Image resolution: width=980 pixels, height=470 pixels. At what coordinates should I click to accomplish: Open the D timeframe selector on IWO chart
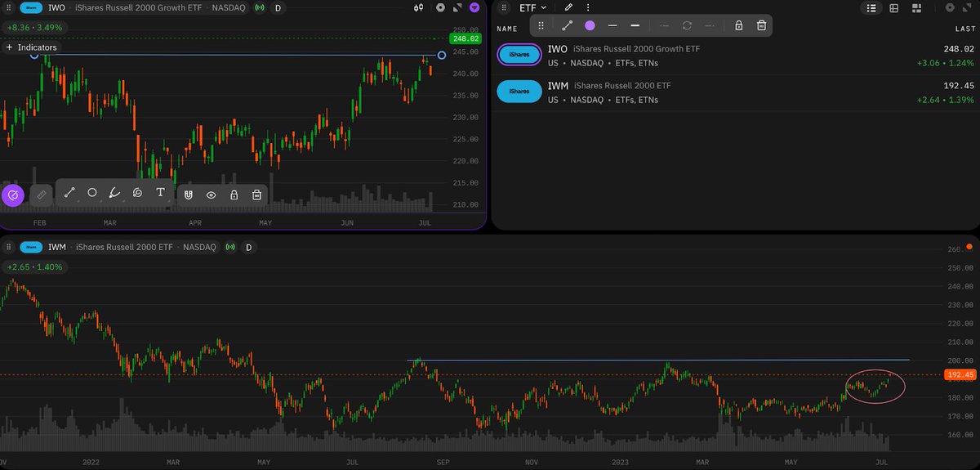(278, 8)
